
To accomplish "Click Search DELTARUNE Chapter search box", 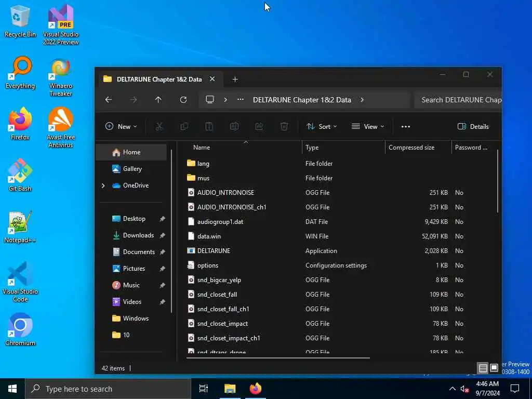I will [x=458, y=100].
